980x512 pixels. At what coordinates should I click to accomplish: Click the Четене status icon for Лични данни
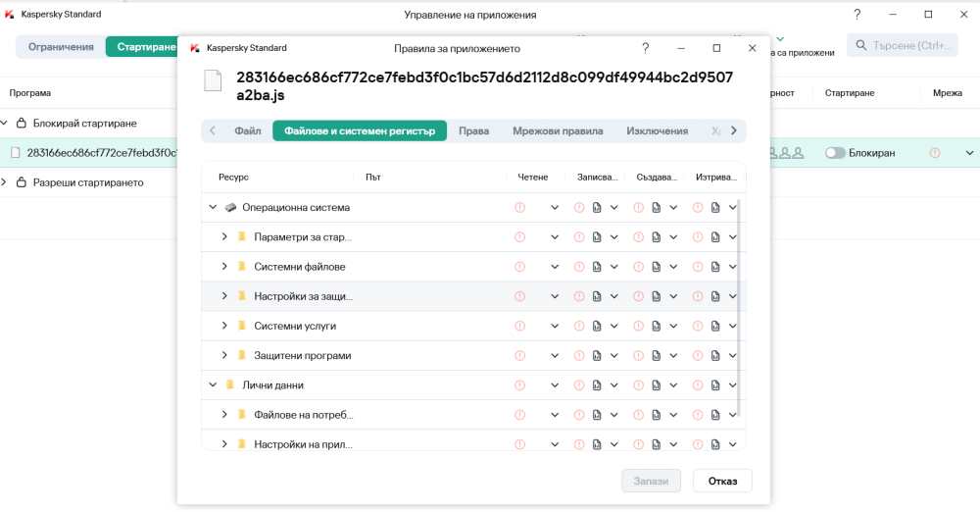point(520,384)
